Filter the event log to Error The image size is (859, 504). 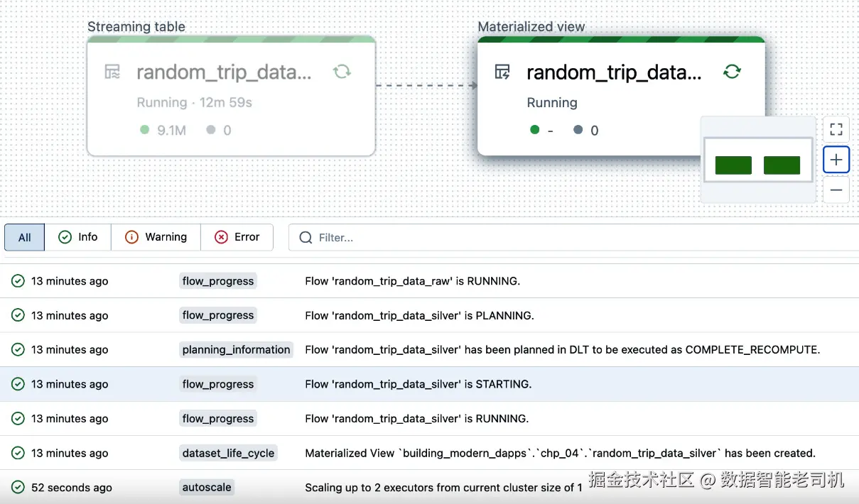click(237, 237)
